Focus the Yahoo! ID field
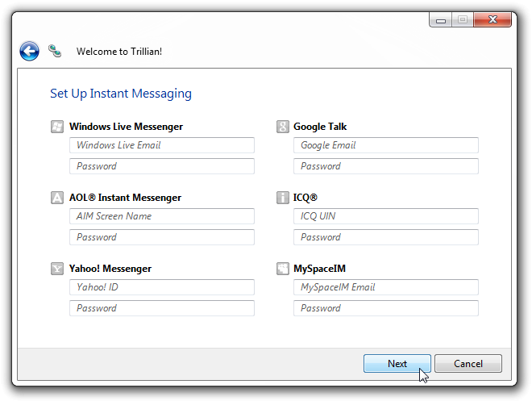Image resolution: width=532 pixels, height=401 pixels. (162, 287)
